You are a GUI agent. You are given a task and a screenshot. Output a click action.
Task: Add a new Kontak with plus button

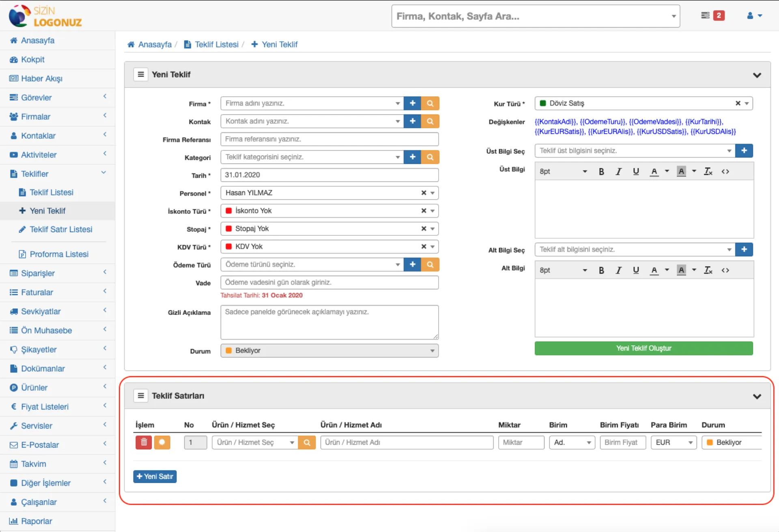tap(412, 121)
